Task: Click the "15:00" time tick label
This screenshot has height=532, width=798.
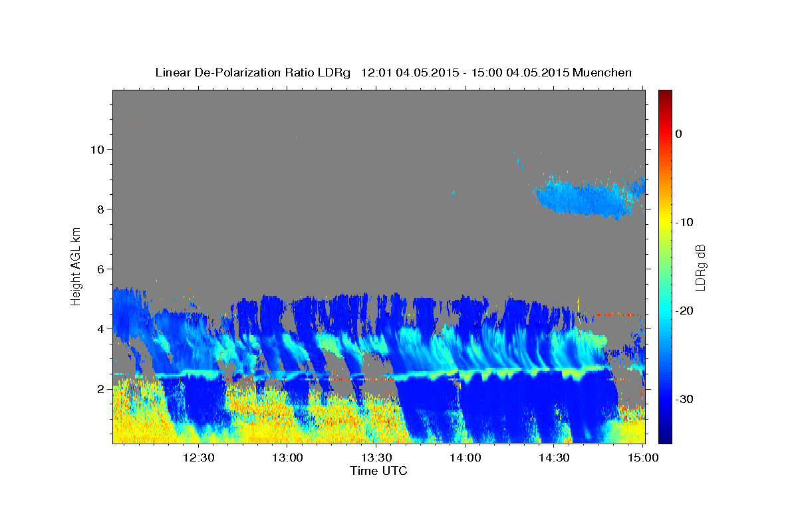Action: tap(643, 458)
